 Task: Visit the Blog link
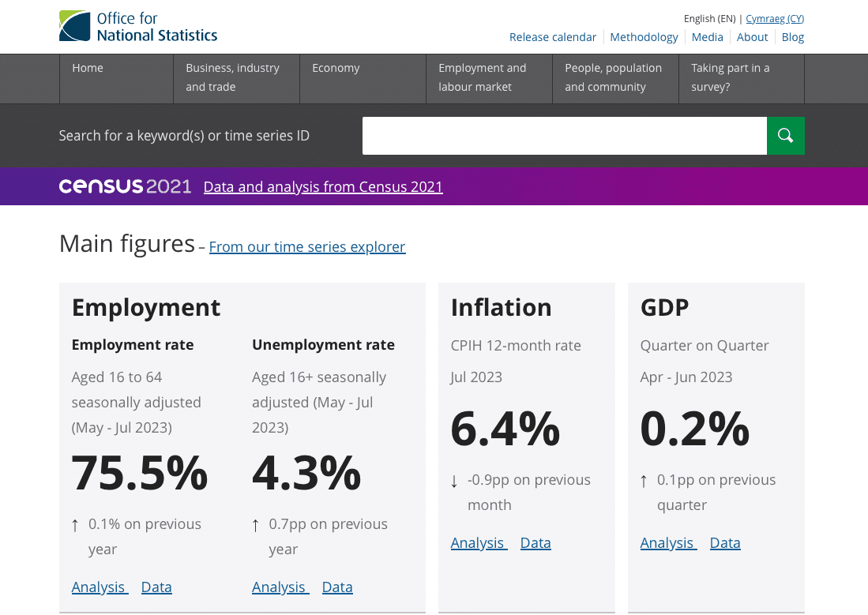793,37
